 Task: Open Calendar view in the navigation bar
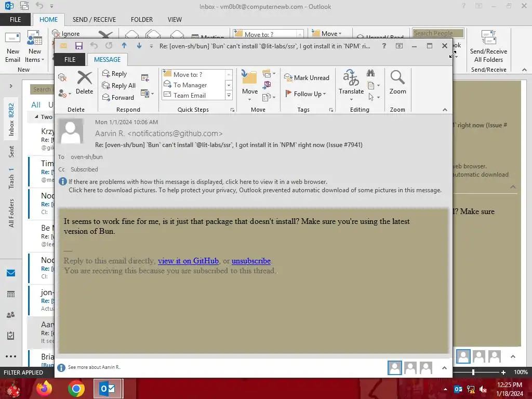(x=11, y=294)
